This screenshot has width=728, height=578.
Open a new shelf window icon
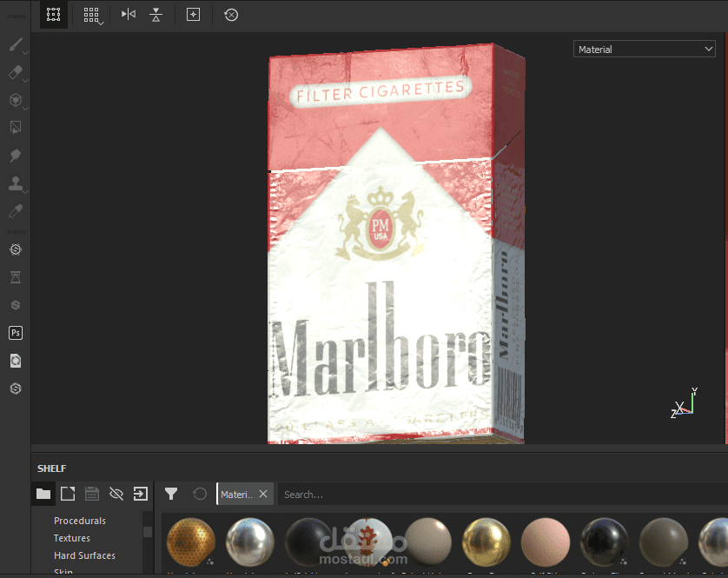pyautogui.click(x=68, y=494)
